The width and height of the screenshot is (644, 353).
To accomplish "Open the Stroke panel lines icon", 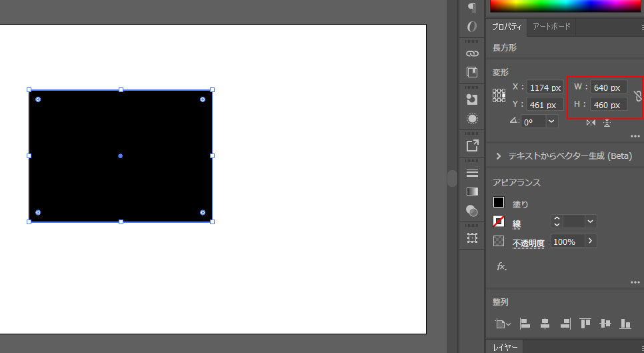I will [x=472, y=173].
